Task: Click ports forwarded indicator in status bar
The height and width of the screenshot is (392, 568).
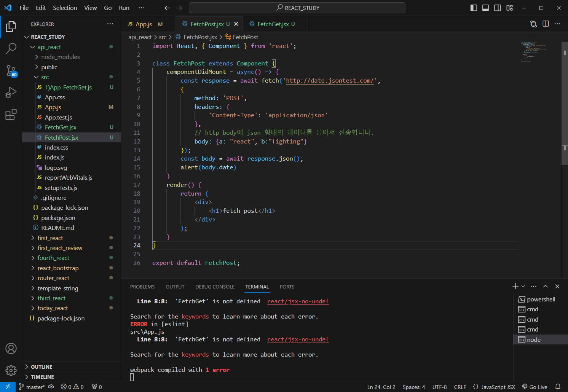Action: [97, 387]
